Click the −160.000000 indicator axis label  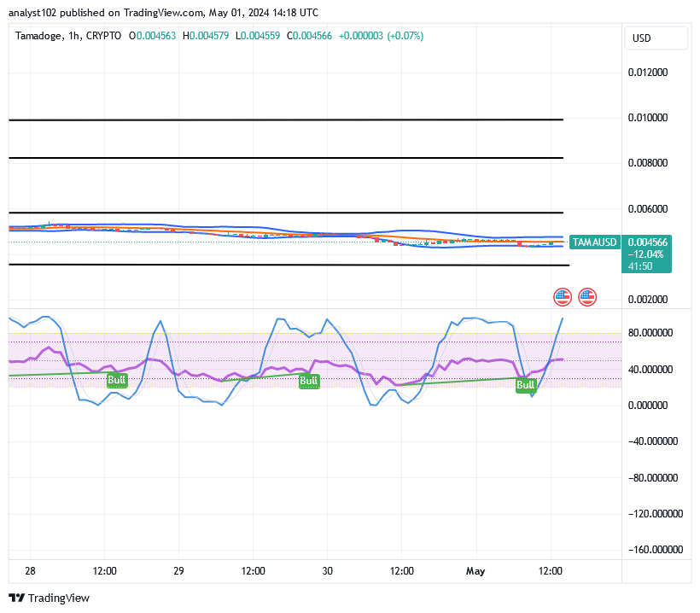coord(656,550)
